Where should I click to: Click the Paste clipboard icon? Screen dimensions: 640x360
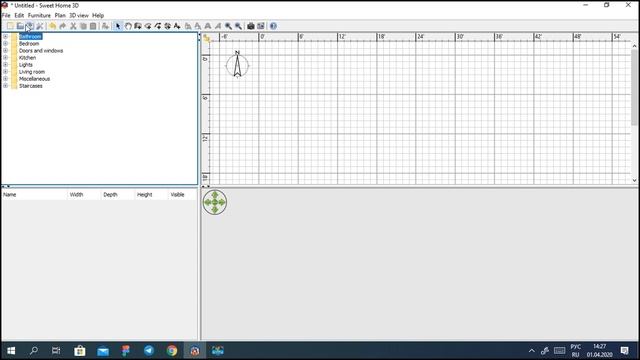[x=93, y=26]
